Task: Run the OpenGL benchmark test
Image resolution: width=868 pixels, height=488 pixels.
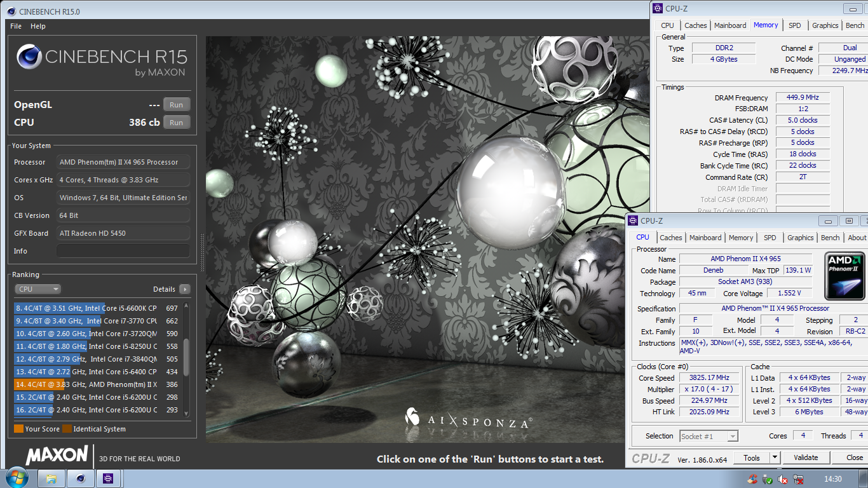Action: (177, 105)
